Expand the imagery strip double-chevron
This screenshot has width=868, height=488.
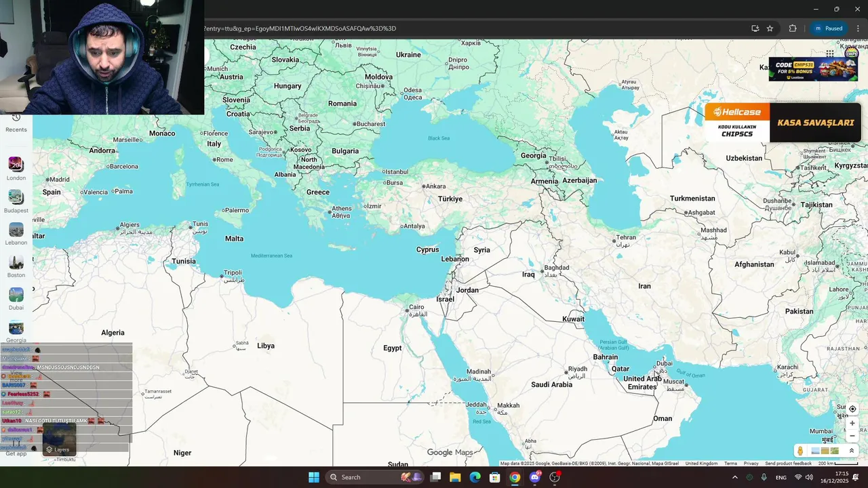852,451
